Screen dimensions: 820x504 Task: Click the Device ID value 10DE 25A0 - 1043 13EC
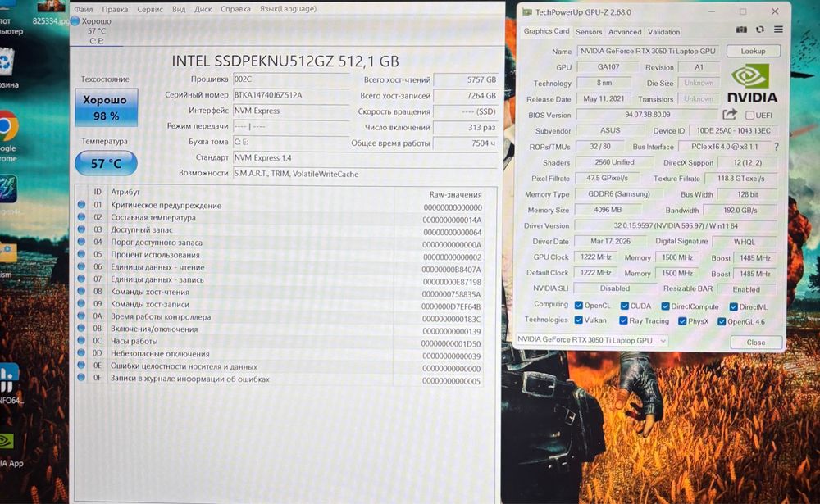coord(733,130)
